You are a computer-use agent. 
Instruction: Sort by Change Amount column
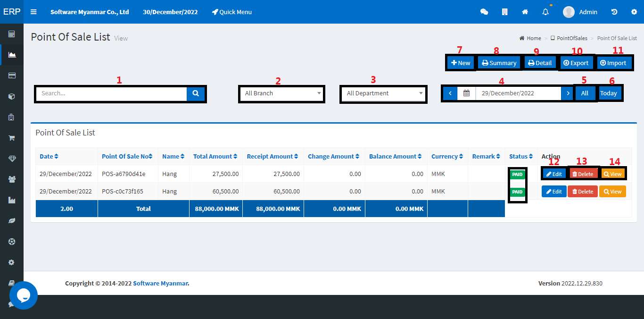click(x=334, y=156)
